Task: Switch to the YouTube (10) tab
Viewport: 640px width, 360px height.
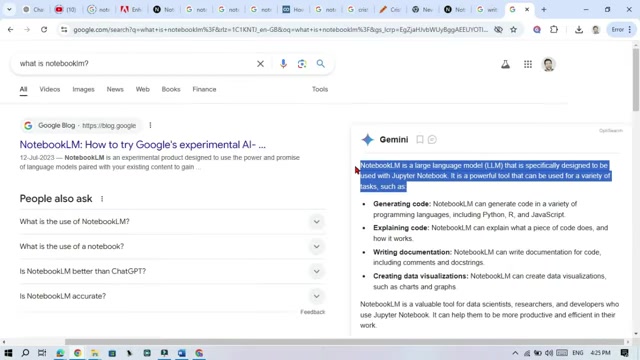Action: coord(65,9)
